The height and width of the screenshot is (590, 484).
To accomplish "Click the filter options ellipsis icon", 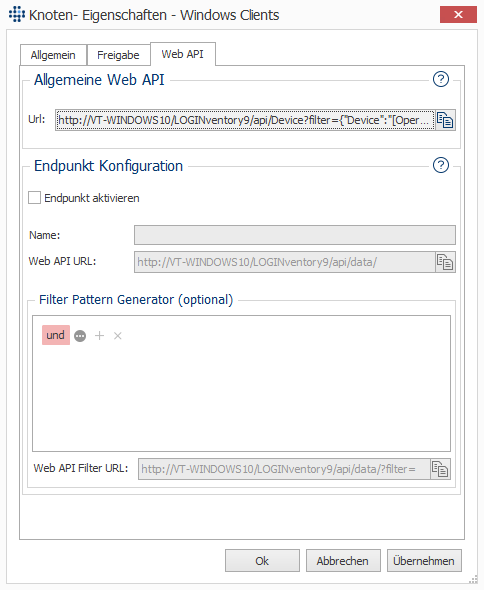I will pyautogui.click(x=80, y=336).
